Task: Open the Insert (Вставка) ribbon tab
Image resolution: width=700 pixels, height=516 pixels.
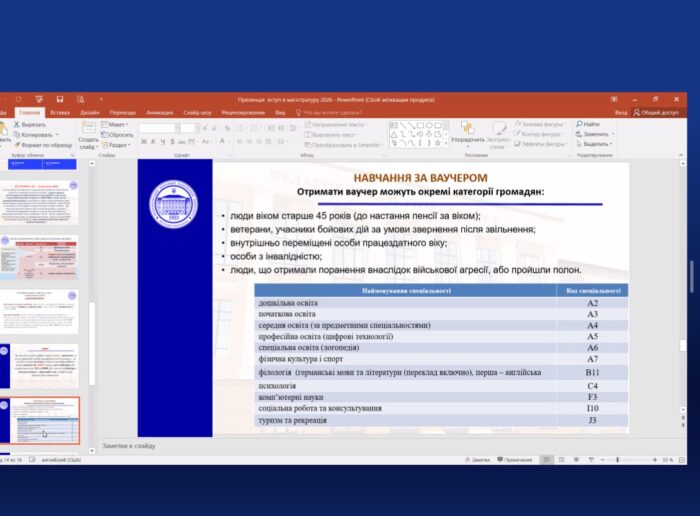Action: 60,112
